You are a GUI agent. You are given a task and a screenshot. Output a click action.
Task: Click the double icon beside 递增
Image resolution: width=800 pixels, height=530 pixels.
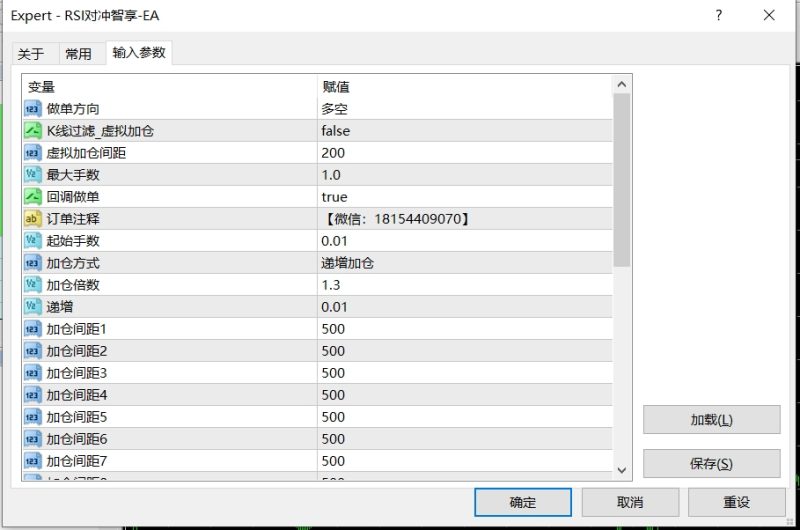[32, 307]
